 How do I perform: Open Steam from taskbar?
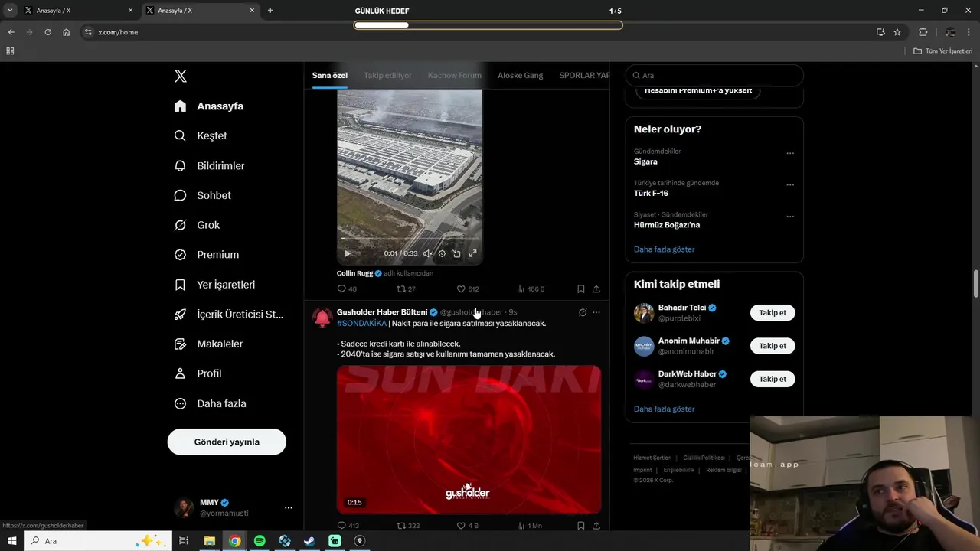point(309,541)
